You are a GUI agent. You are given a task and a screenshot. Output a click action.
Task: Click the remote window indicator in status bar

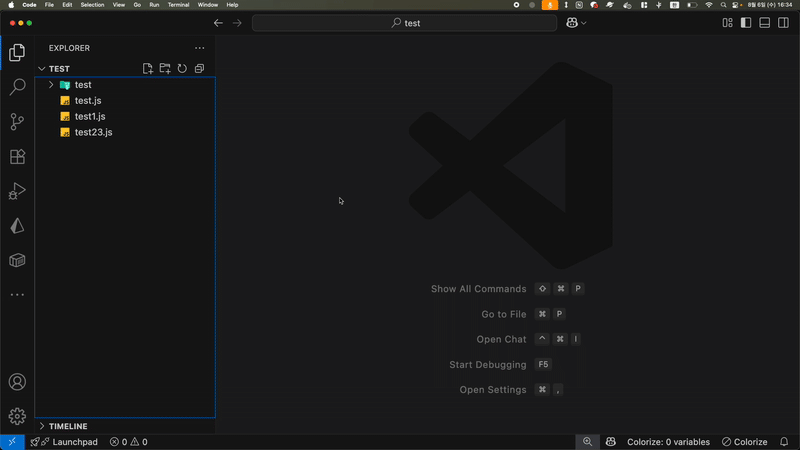[x=12, y=442]
